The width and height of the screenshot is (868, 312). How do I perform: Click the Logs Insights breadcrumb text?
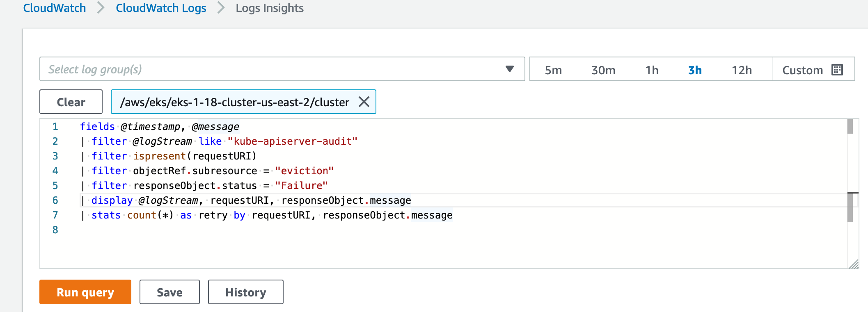tap(270, 8)
